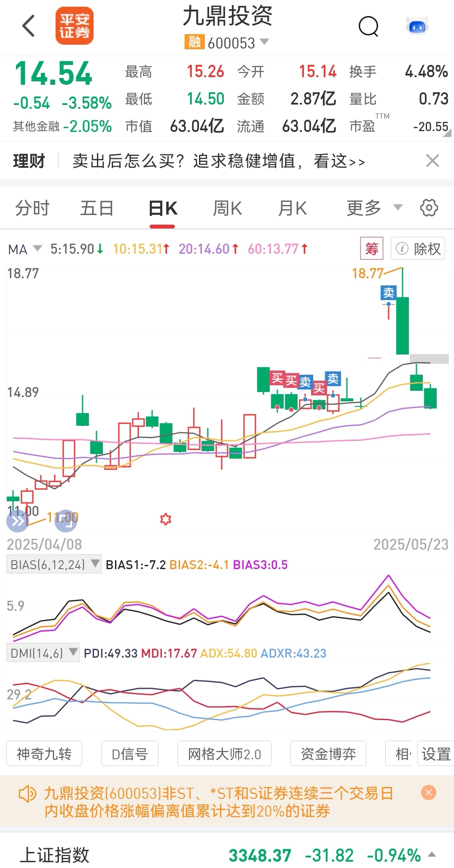
Task: Select the D信号 indicator
Action: click(130, 754)
